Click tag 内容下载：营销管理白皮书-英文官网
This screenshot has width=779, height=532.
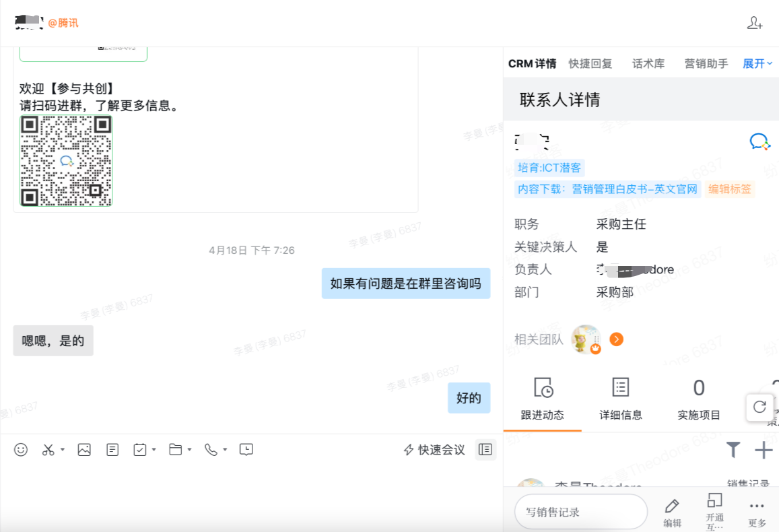click(x=607, y=189)
